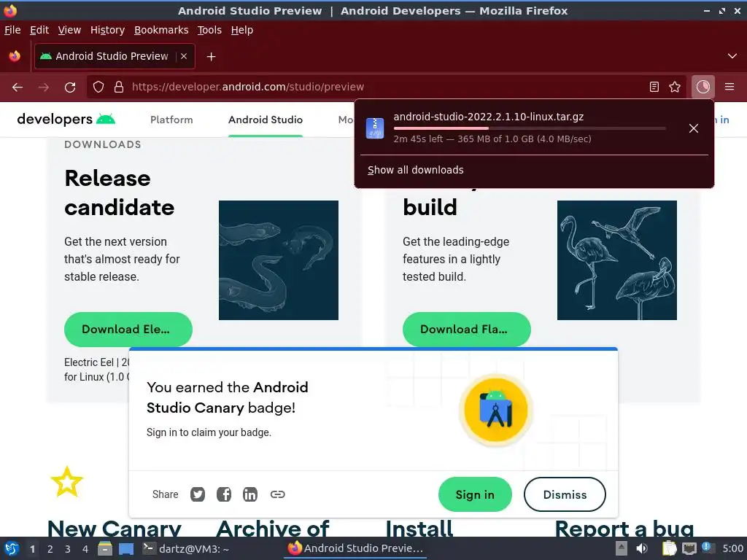747x560 pixels.
Task: Open a new tab with plus
Action: [211, 57]
